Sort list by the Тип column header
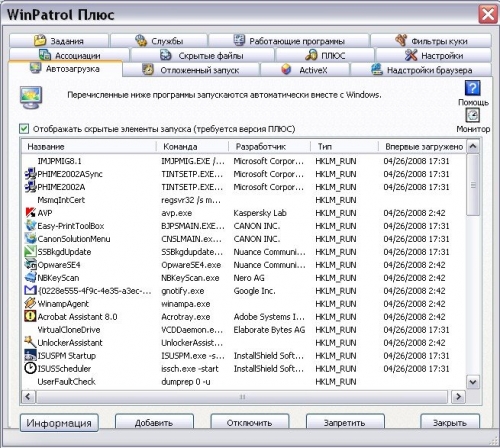 (x=344, y=146)
